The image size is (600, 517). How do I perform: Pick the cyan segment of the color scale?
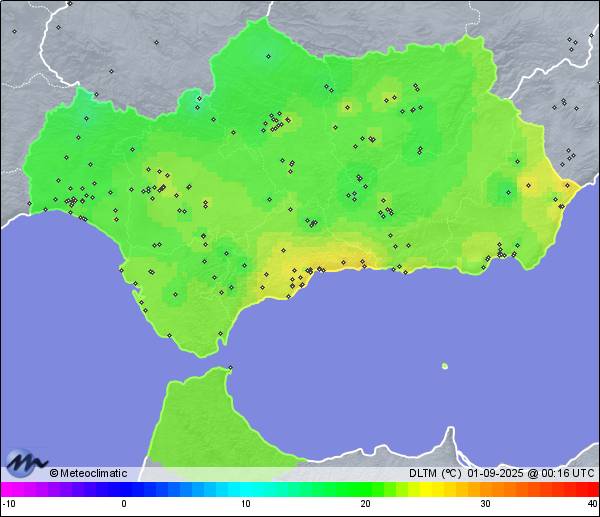247,489
